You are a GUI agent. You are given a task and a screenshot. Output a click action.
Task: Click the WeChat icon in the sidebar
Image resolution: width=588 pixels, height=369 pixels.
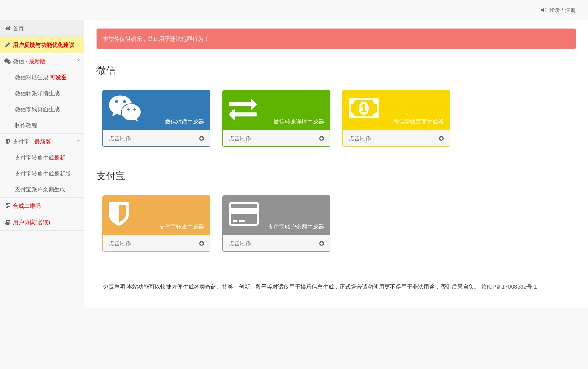8,61
